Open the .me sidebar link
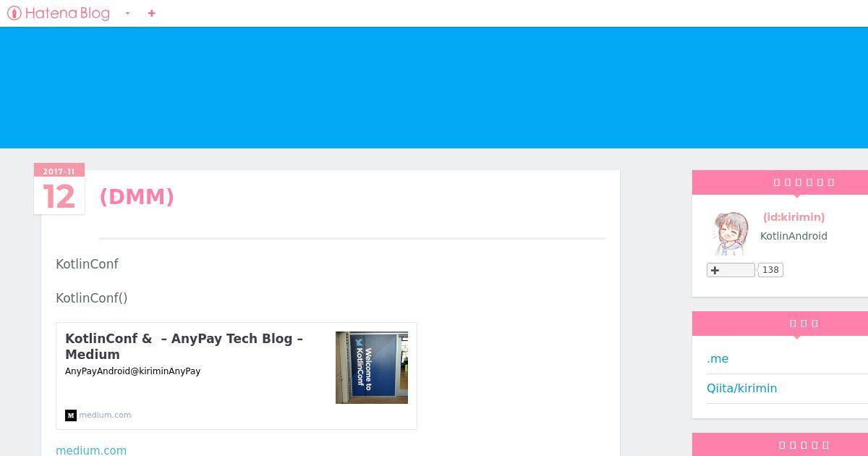The width and height of the screenshot is (868, 456). tap(718, 358)
